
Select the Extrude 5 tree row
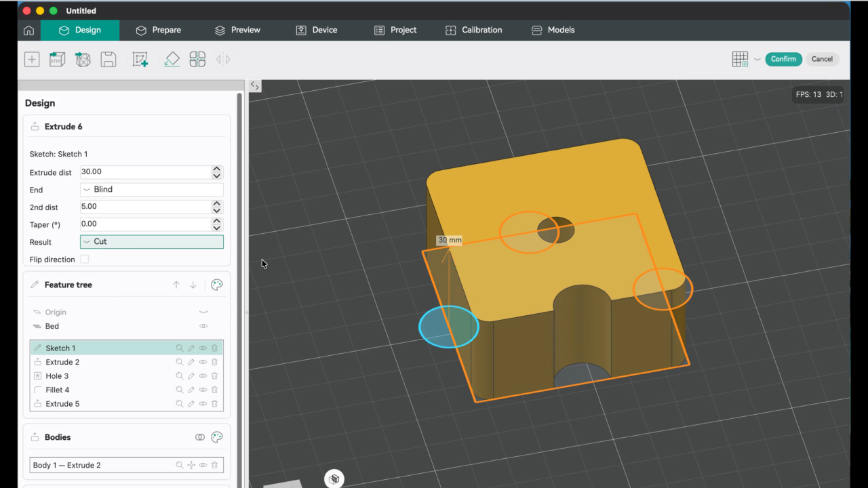pos(127,404)
